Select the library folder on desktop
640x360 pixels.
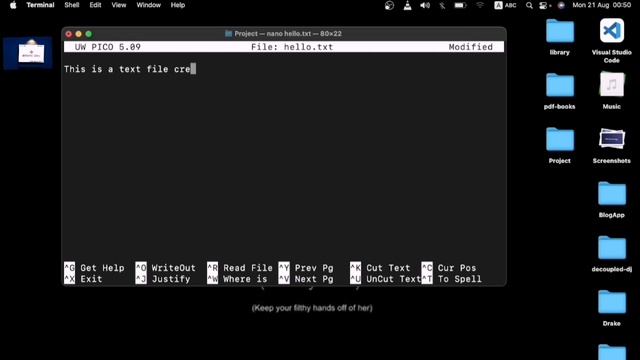pos(560,37)
